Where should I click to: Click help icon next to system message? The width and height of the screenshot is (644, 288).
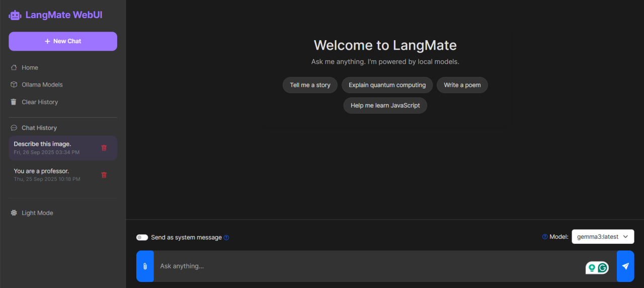[226, 238]
